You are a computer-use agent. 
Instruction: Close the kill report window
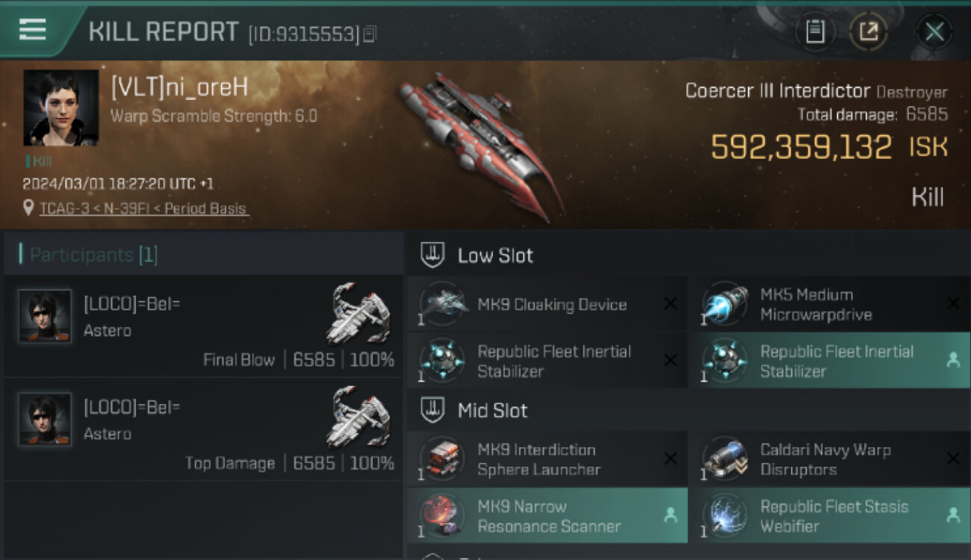click(934, 32)
